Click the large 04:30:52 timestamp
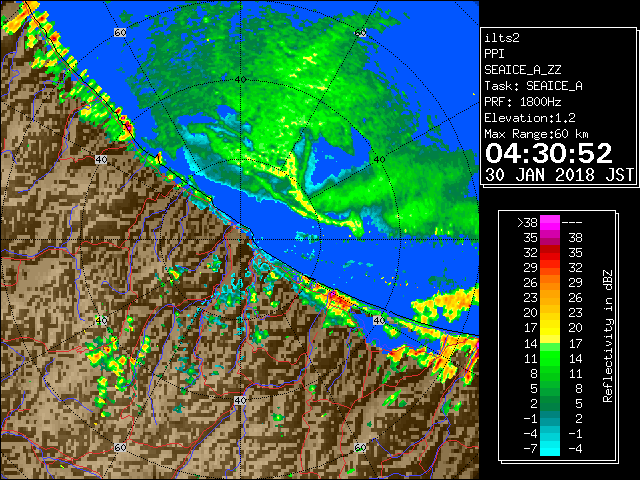The width and height of the screenshot is (640, 480). point(549,153)
